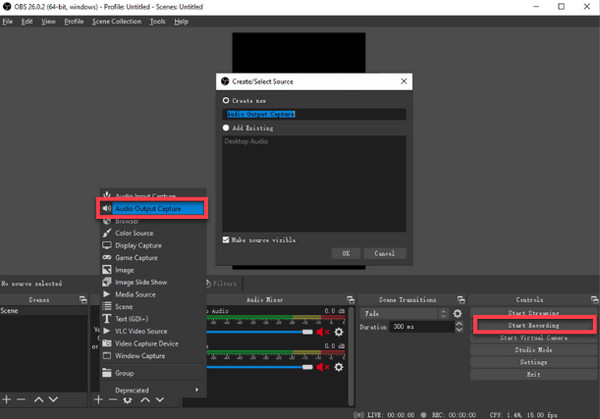Image resolution: width=600 pixels, height=419 pixels.
Task: Select Desktop Audio in the existing sources list
Action: (246, 141)
